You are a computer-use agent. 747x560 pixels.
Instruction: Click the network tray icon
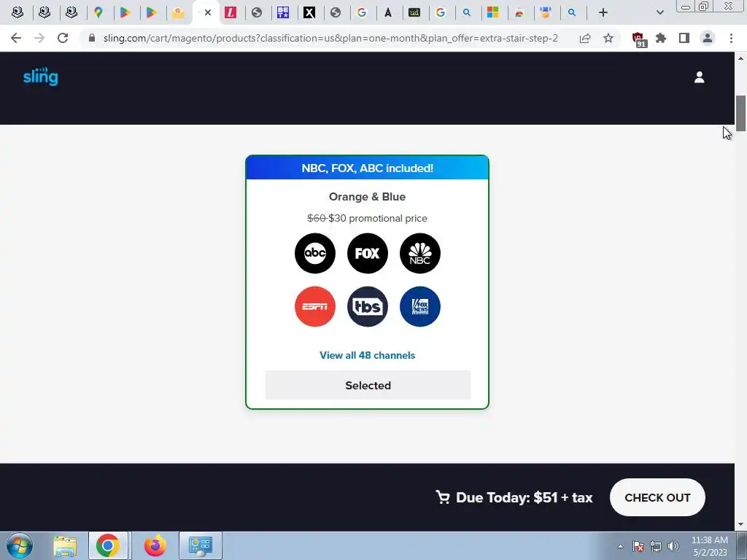[x=656, y=546]
